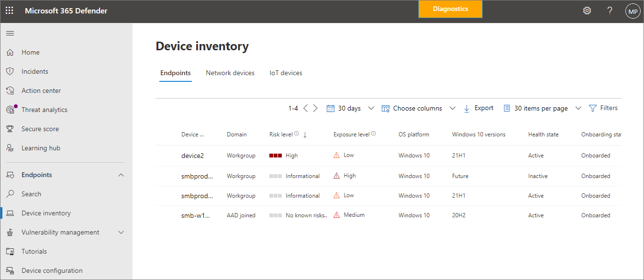Screen dimensions: 644x280
Task: Click device2 exposure warning triangle
Action: pyautogui.click(x=337, y=155)
